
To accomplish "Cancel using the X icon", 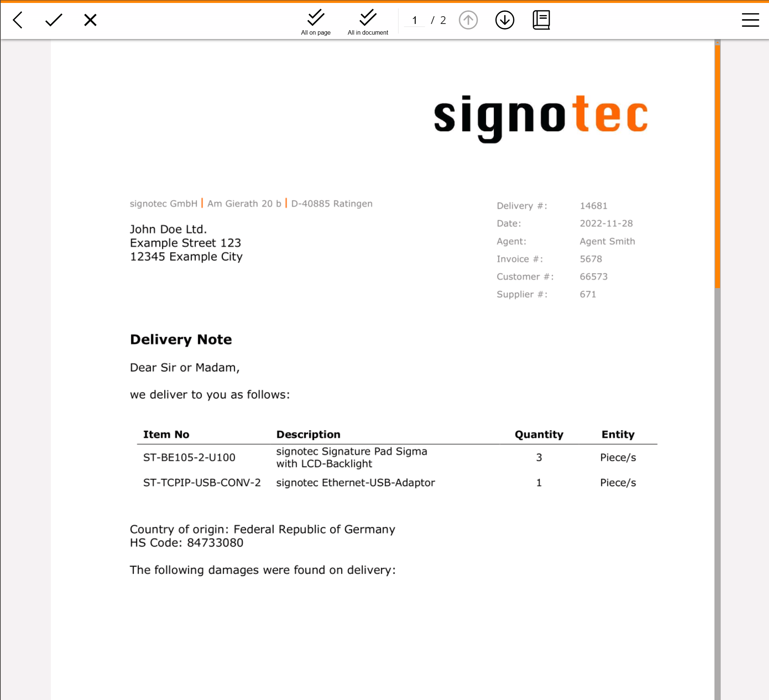I will pos(90,20).
